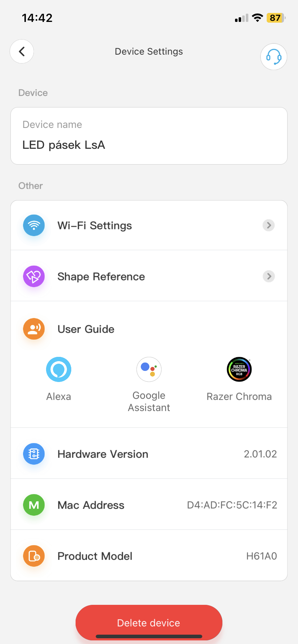
Task: Tap the orange Product Model icon
Action: click(34, 556)
